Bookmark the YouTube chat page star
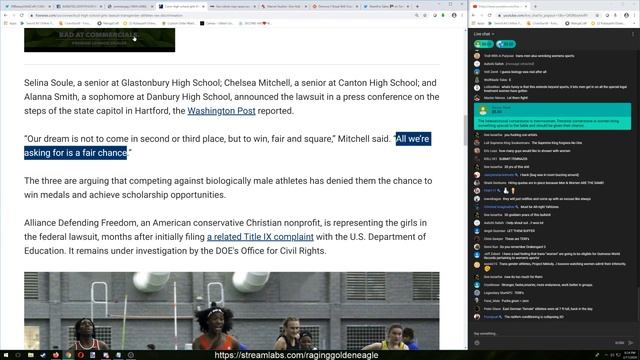The image size is (640, 360). pos(598,15)
